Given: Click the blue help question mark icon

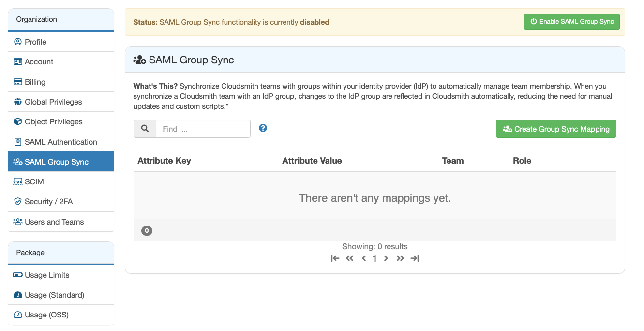Looking at the screenshot, I should (x=263, y=128).
